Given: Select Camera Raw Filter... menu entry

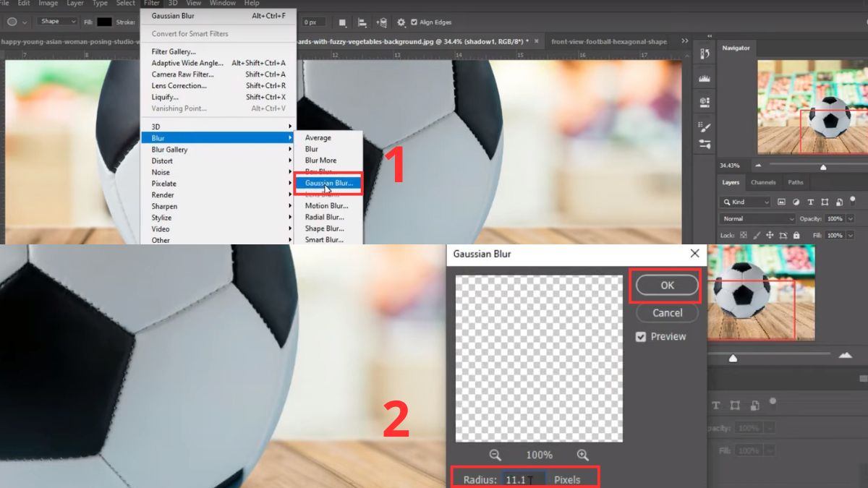Looking at the screenshot, I should (x=218, y=74).
